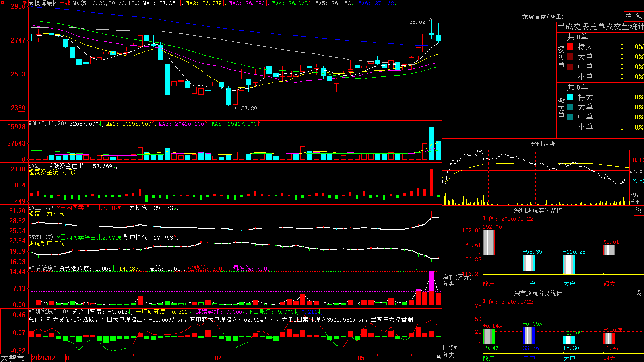Click the 超赢主力持仓 label

(46, 214)
